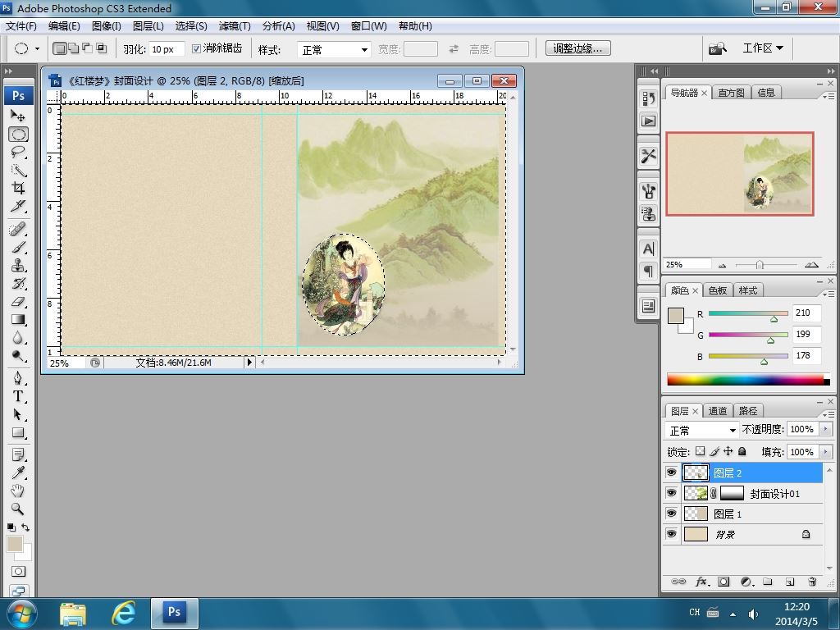Viewport: 840px width, 630px height.
Task: Switch to the 通道 channels tab
Action: pyautogui.click(x=717, y=411)
